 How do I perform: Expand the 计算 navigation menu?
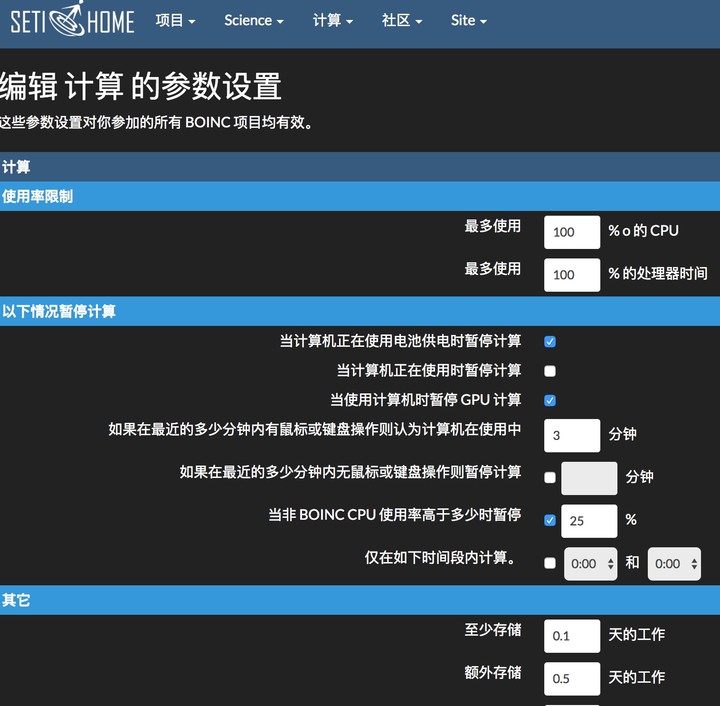click(x=333, y=21)
